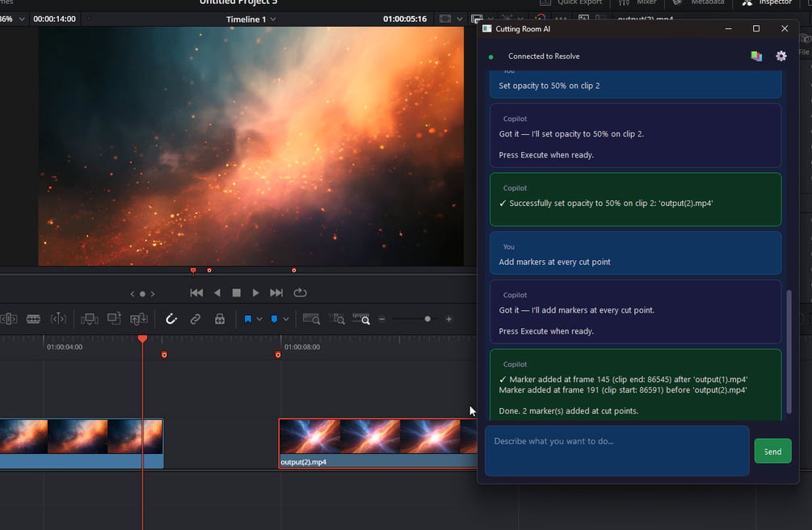Image resolution: width=812 pixels, height=530 pixels.
Task: Click the Cutting Room AI chat scrollbar
Action: [789, 351]
